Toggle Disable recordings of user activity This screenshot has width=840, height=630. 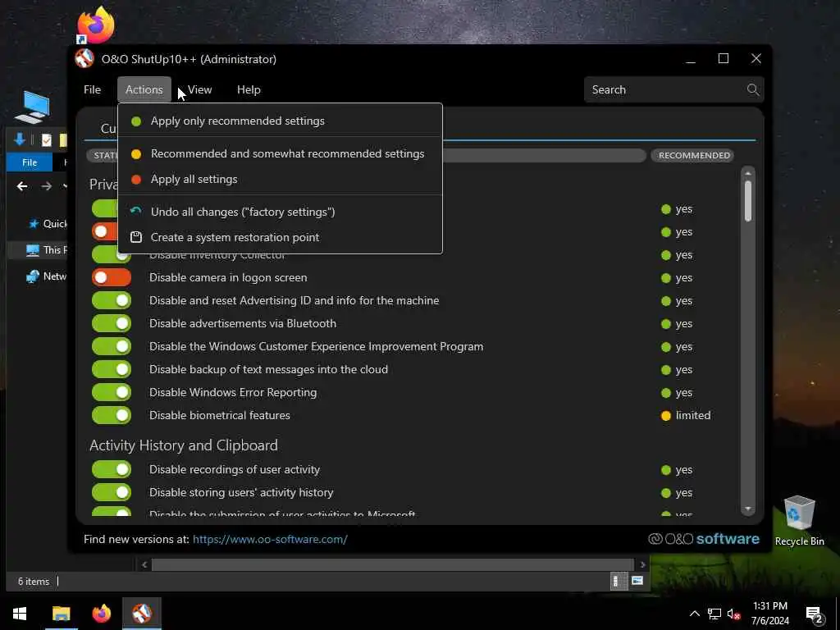[112, 470]
